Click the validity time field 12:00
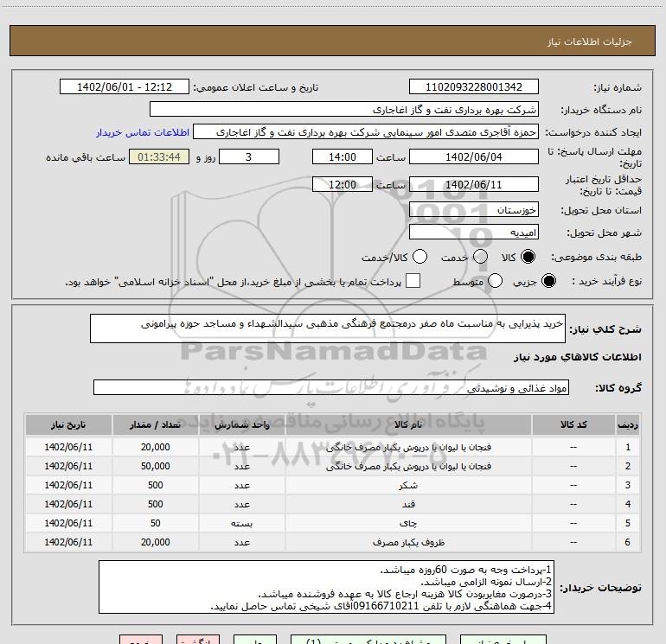This screenshot has width=666, height=644. [x=343, y=184]
